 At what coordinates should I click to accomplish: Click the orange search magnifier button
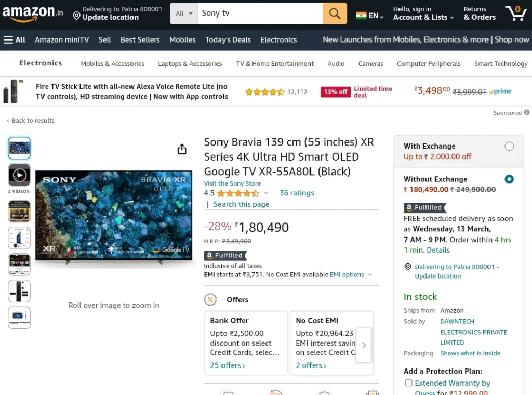tap(335, 14)
